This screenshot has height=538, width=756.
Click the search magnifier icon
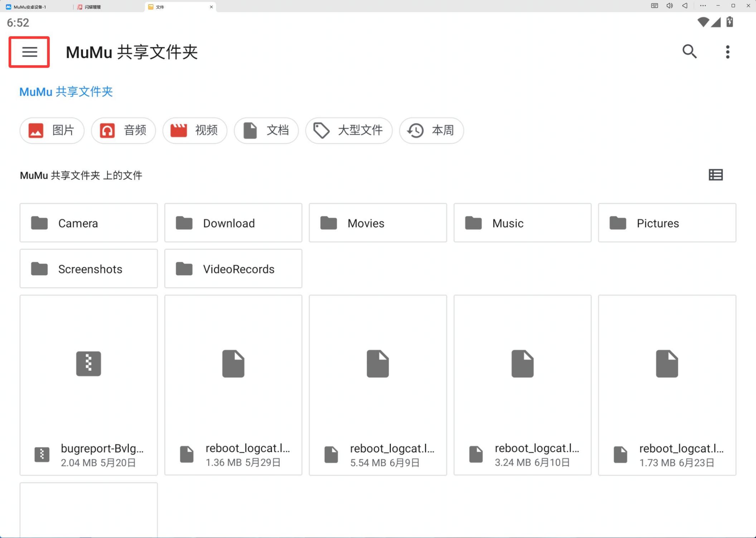pos(689,52)
